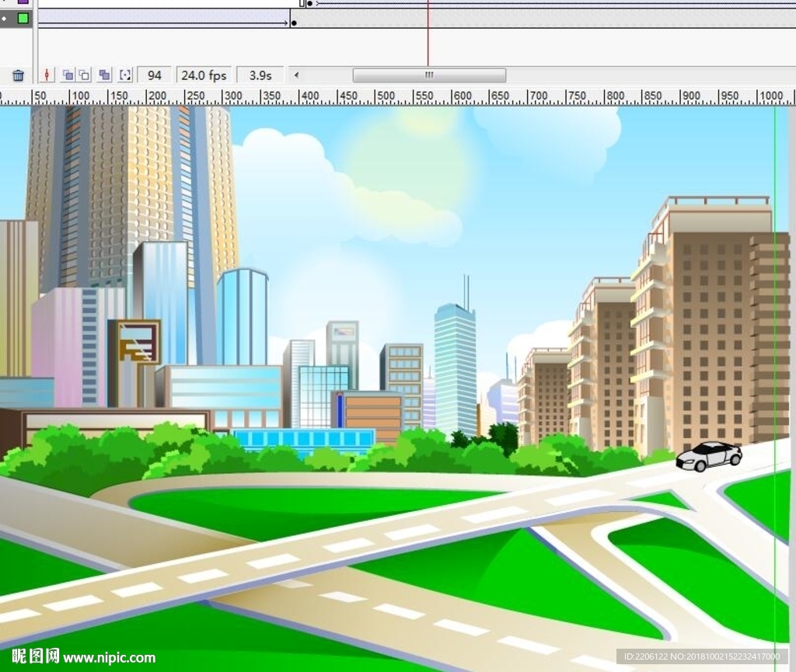Open the Modify Onion Markers menu
The width and height of the screenshot is (796, 672).
(125, 75)
